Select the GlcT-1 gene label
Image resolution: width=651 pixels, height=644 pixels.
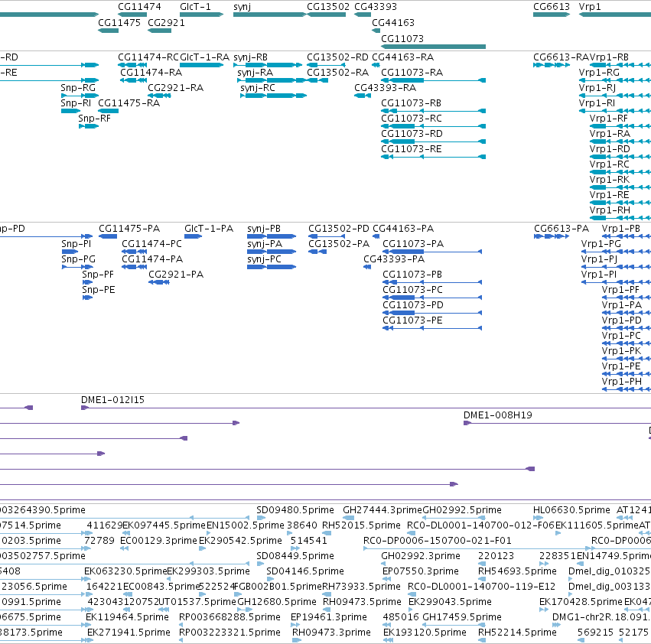point(195,7)
